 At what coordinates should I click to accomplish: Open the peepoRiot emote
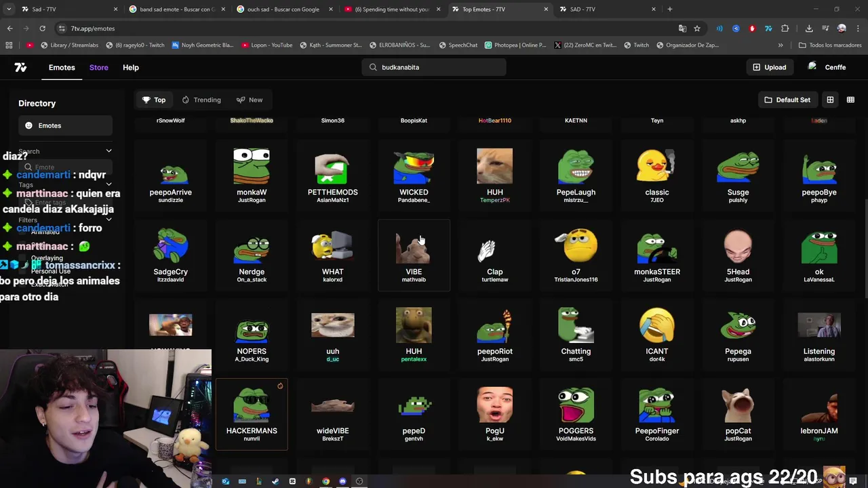tap(495, 335)
